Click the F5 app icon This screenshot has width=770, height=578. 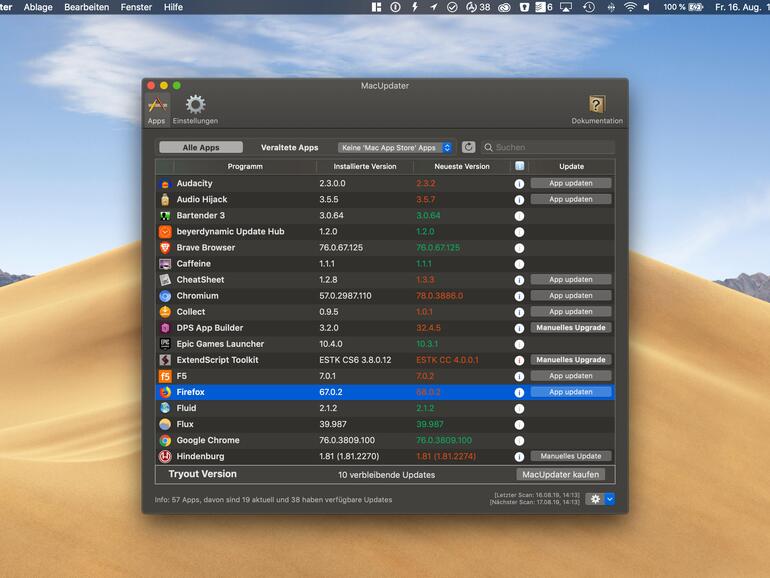[x=165, y=376]
